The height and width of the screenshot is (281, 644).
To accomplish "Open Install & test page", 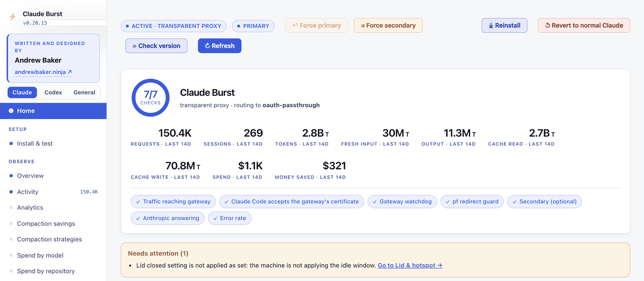I will tap(53, 144).
